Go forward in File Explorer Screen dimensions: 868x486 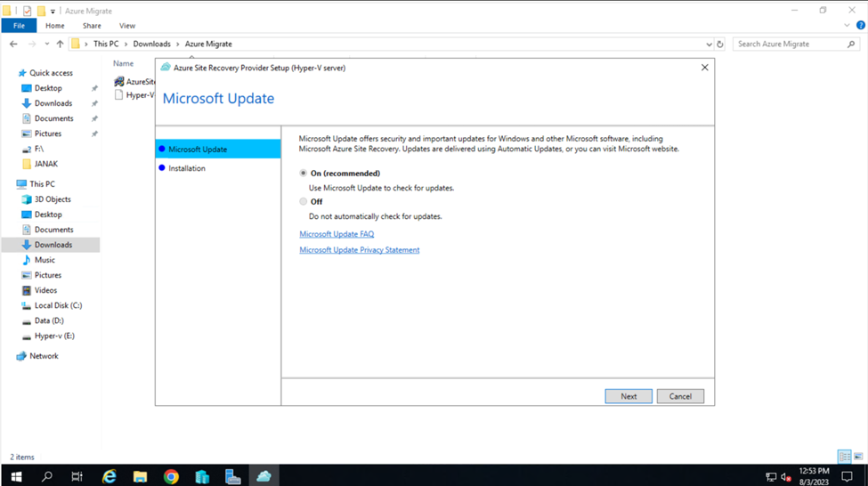[32, 44]
